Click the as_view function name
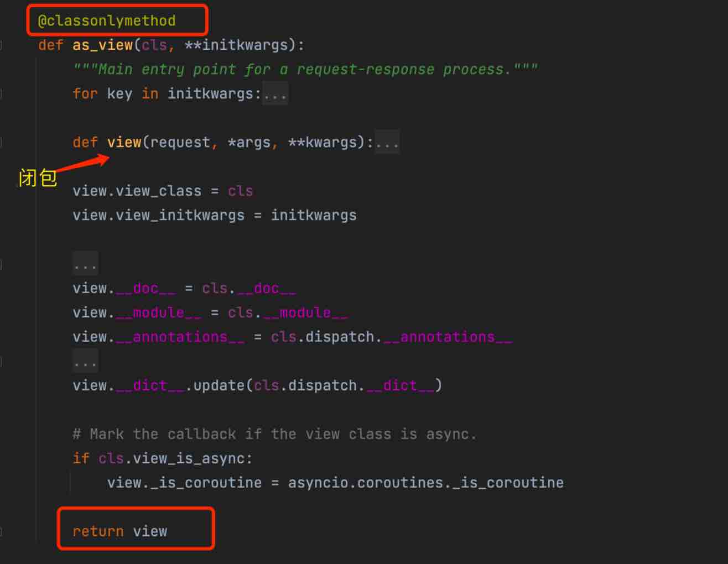The image size is (728, 564). [x=103, y=45]
